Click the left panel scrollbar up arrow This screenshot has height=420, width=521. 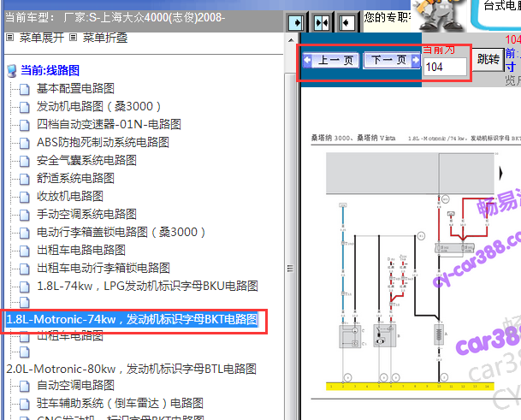(x=291, y=40)
